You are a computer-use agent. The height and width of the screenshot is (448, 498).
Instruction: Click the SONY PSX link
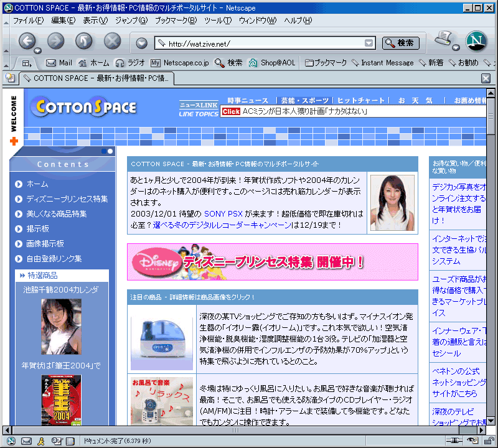pos(223,214)
